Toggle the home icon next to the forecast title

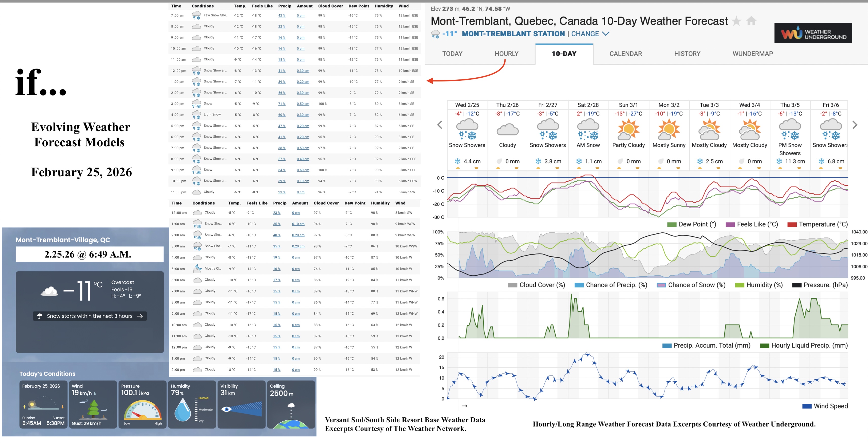coord(751,21)
